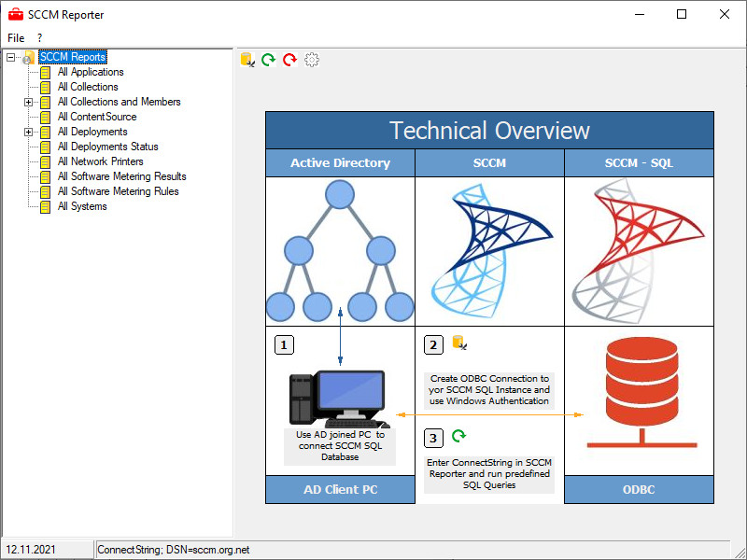Close the SCCM Reporter window
Image resolution: width=747 pixels, height=560 pixels.
(725, 14)
